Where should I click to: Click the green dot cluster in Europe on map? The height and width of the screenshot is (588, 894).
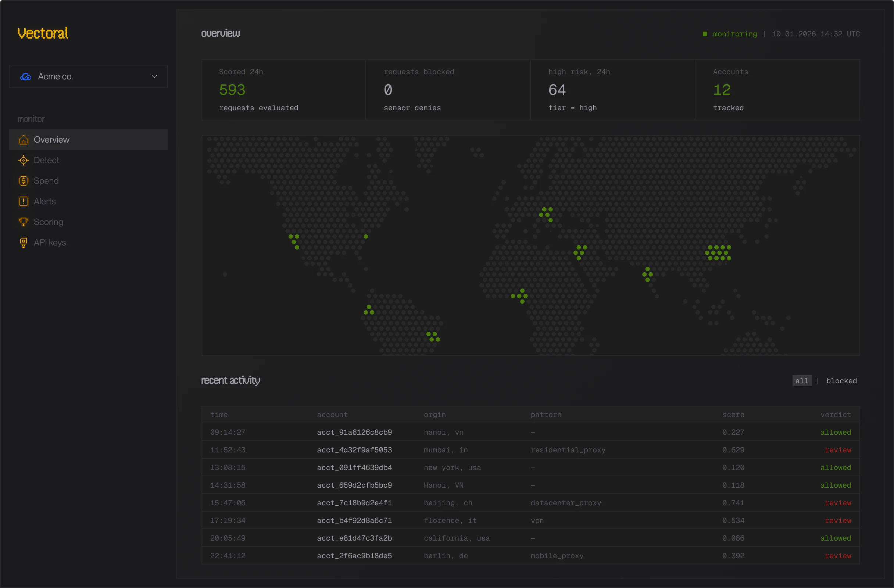point(546,214)
